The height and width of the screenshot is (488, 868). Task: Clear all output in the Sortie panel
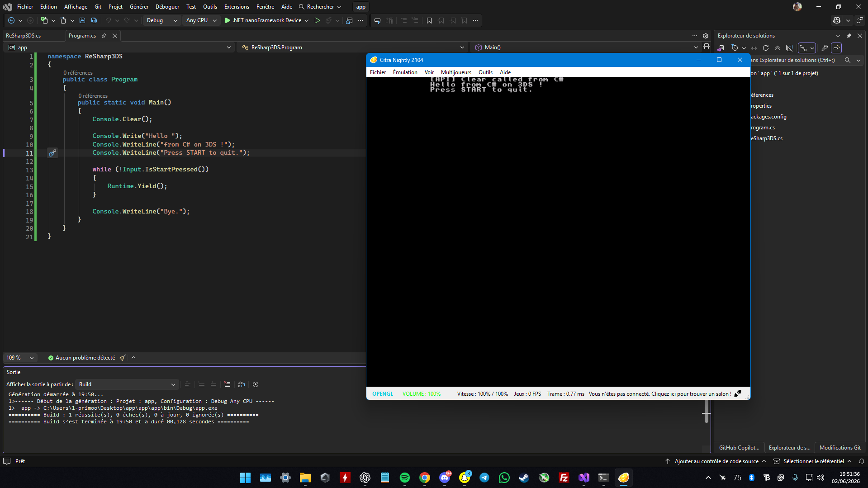pyautogui.click(x=228, y=384)
